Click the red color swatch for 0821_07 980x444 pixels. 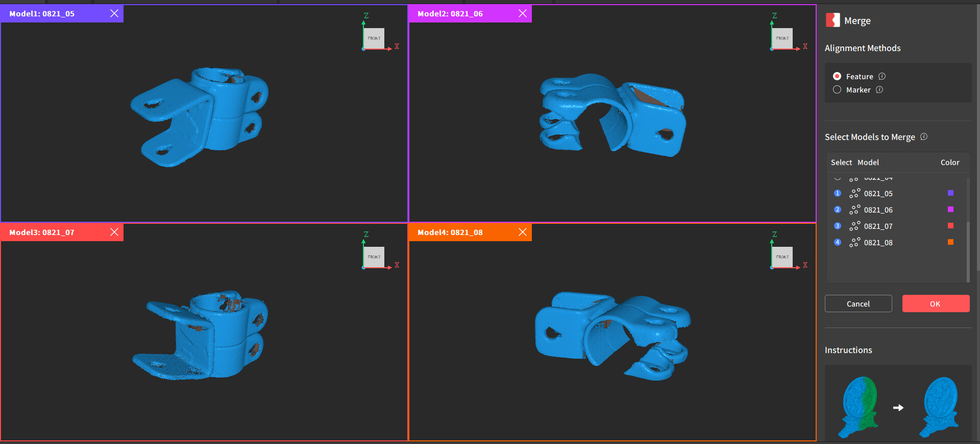tap(950, 226)
